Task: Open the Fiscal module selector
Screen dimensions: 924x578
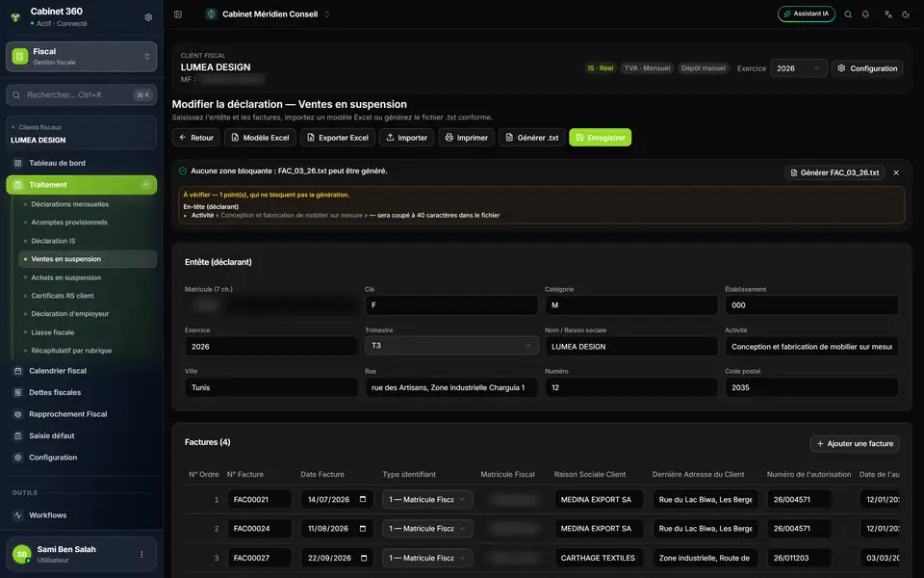Action: 81,56
